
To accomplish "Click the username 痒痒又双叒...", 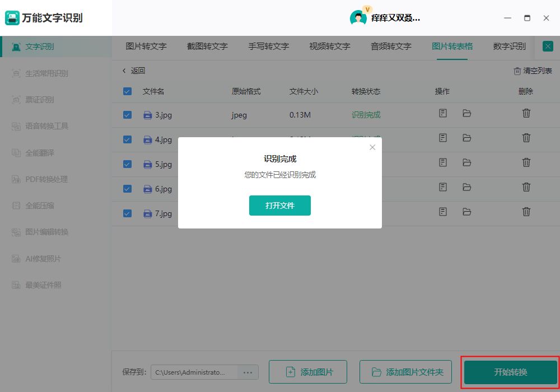I will coord(395,18).
